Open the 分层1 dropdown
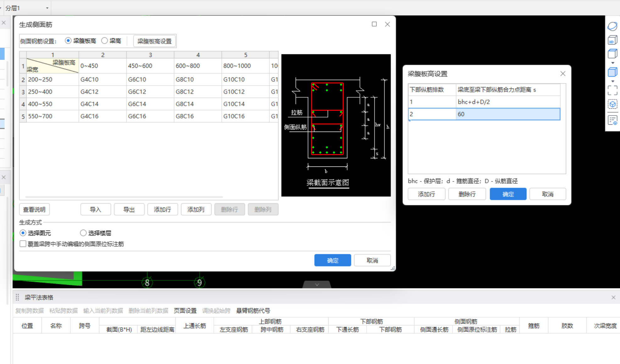Screen dimensions: 620x364 point(47,8)
